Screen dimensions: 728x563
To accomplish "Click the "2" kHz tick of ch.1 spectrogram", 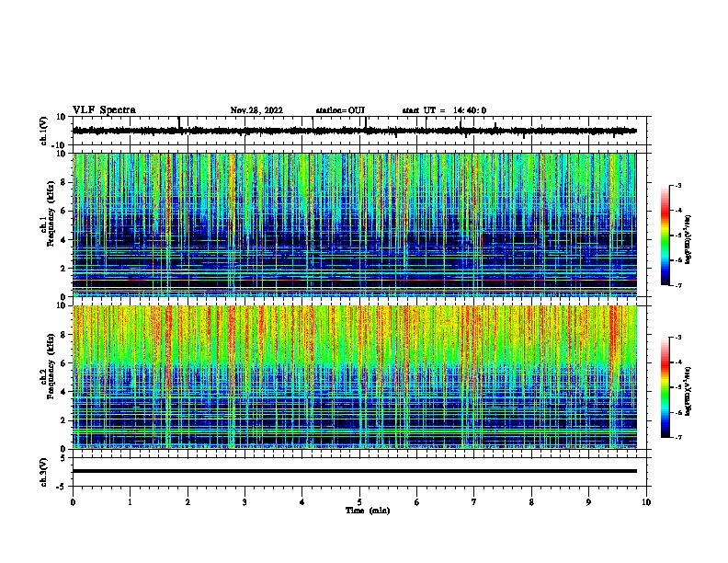I will tap(64, 269).
